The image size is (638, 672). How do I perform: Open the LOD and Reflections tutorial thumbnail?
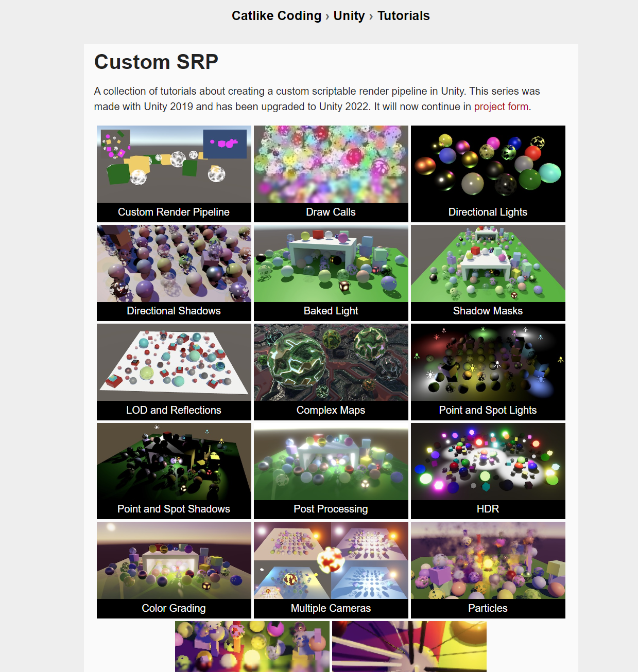point(174,372)
